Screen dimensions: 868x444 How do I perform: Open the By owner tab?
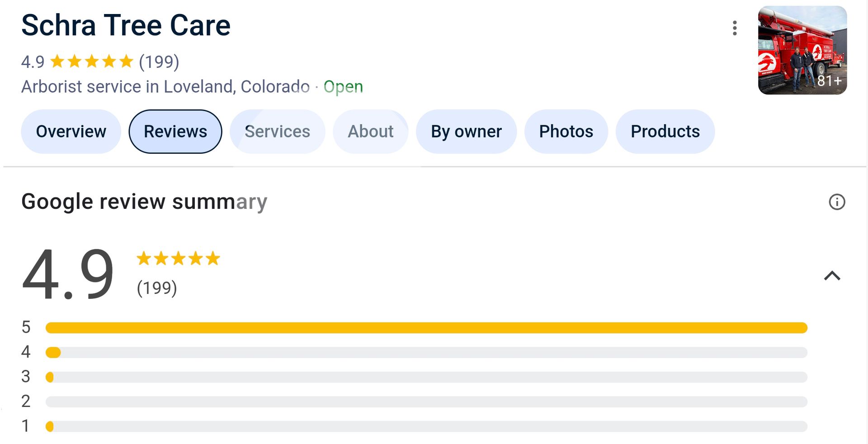[x=466, y=132]
